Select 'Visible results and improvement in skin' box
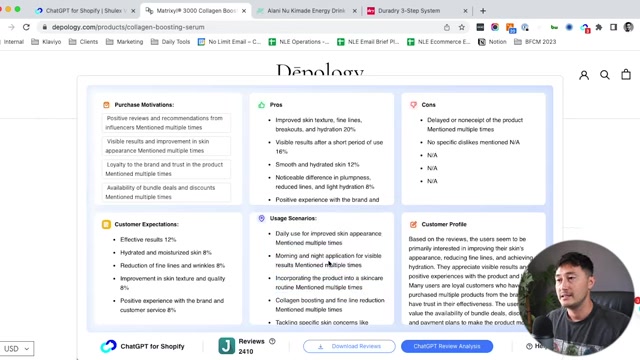The height and width of the screenshot is (360, 640). point(166,146)
